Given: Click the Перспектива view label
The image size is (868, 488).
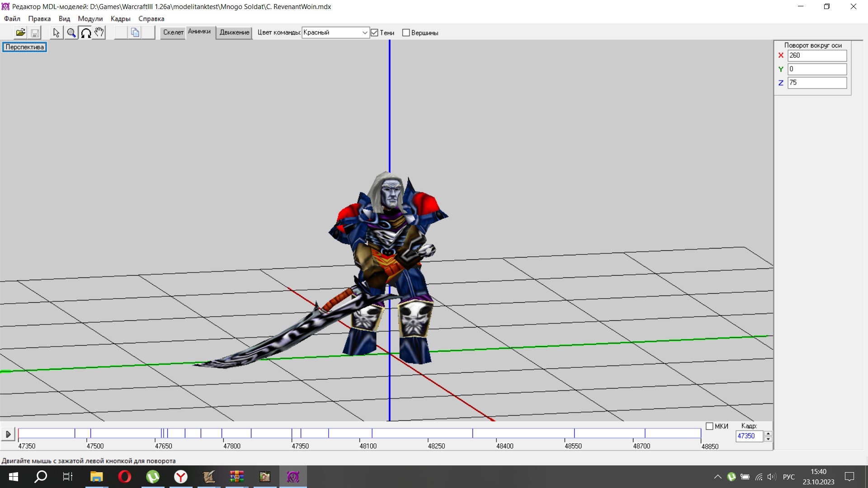Looking at the screenshot, I should (x=24, y=47).
